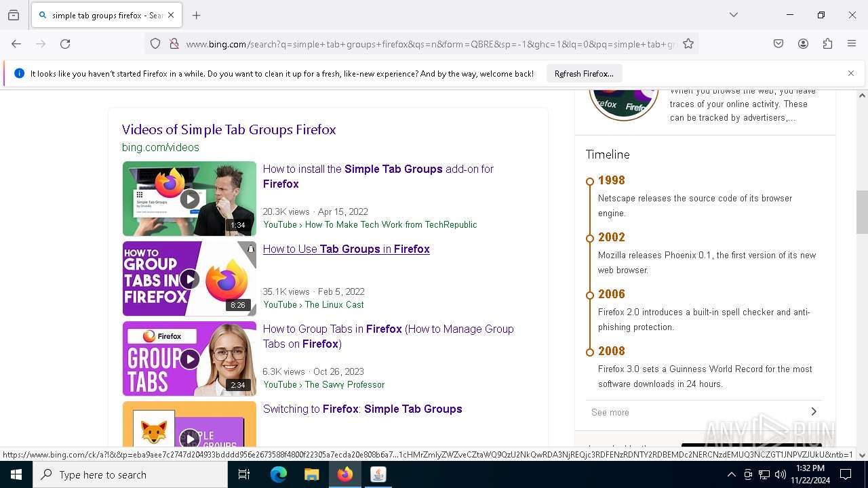Open the Windows Start menu
868x488 pixels.
tap(16, 474)
